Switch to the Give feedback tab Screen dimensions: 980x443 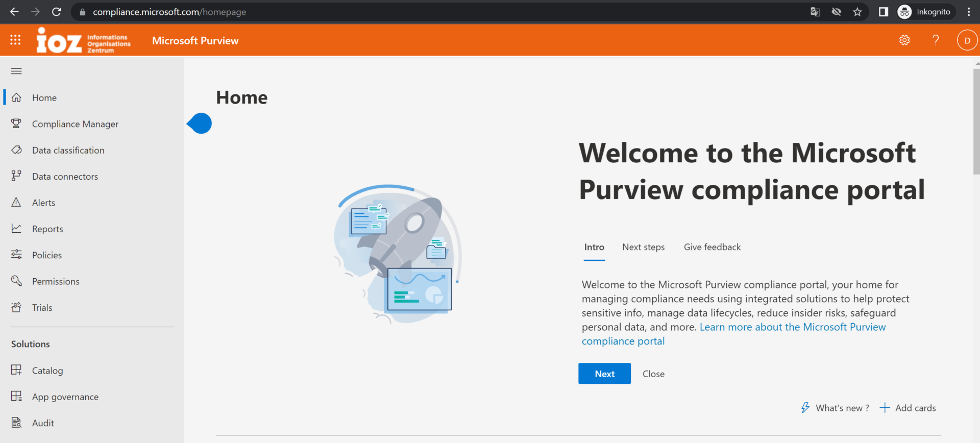pyautogui.click(x=712, y=247)
